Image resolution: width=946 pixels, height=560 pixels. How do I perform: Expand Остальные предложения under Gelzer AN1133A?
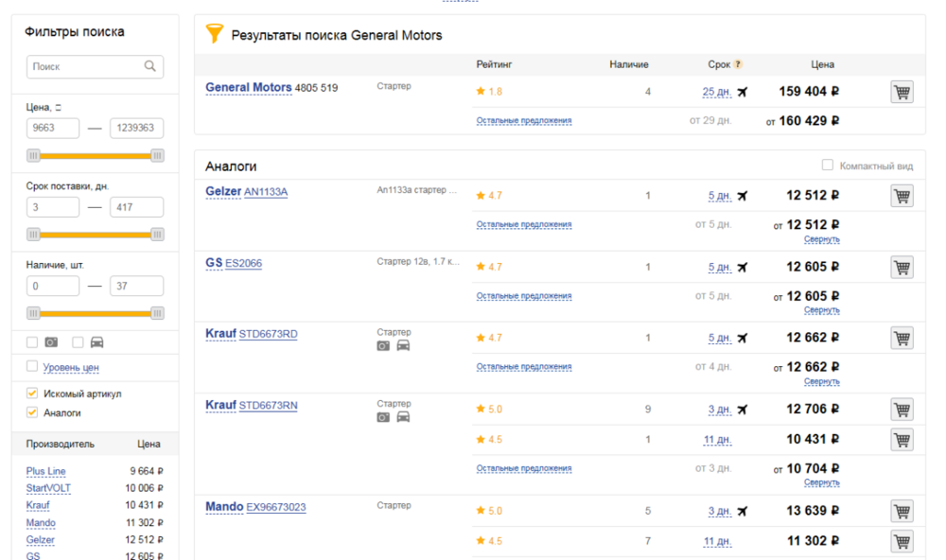pyautogui.click(x=524, y=224)
